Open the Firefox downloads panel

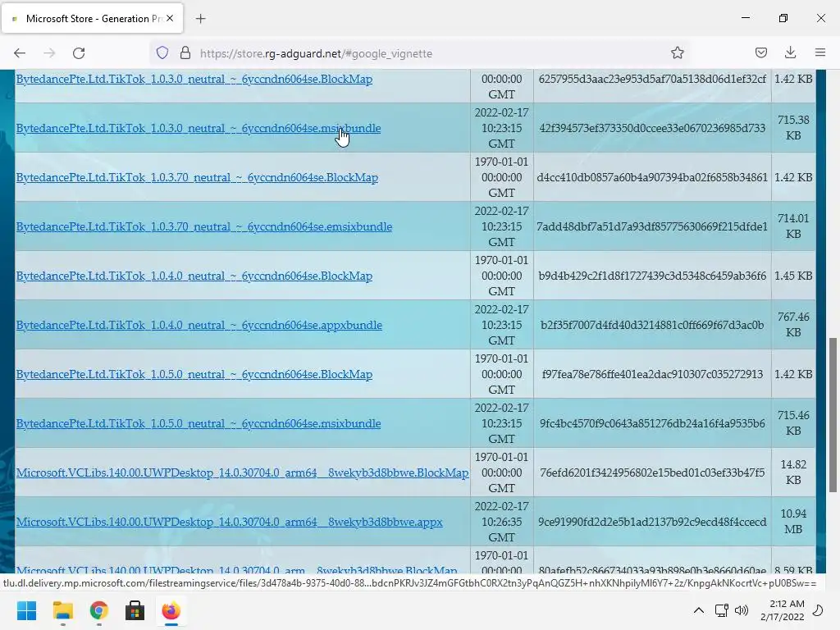tap(790, 52)
